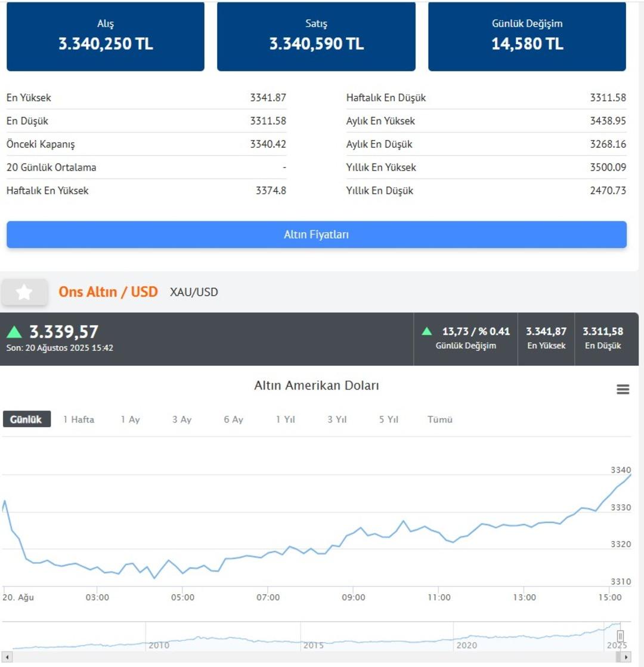The width and height of the screenshot is (644, 667).
Task: Click the navigator left scroll arrow
Action: 7,657
